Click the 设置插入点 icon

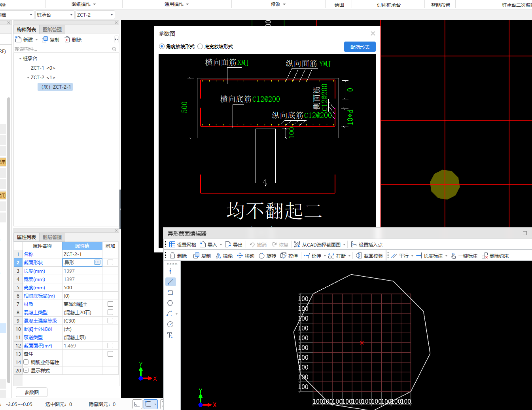[354, 245]
